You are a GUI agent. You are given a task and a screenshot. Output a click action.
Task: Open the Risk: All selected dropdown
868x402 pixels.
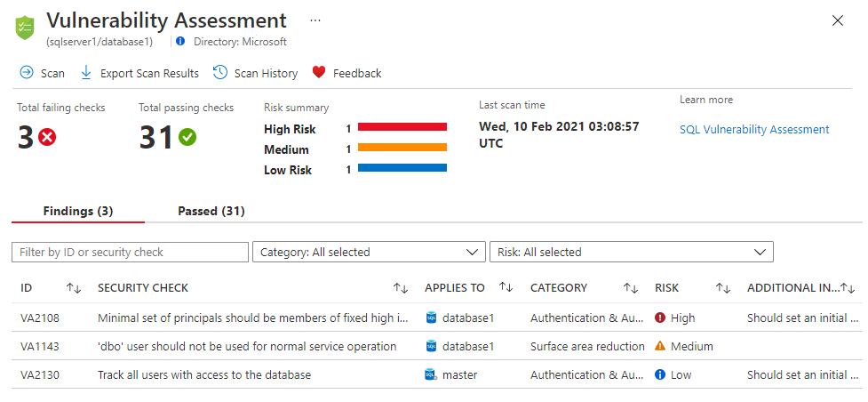(x=631, y=253)
